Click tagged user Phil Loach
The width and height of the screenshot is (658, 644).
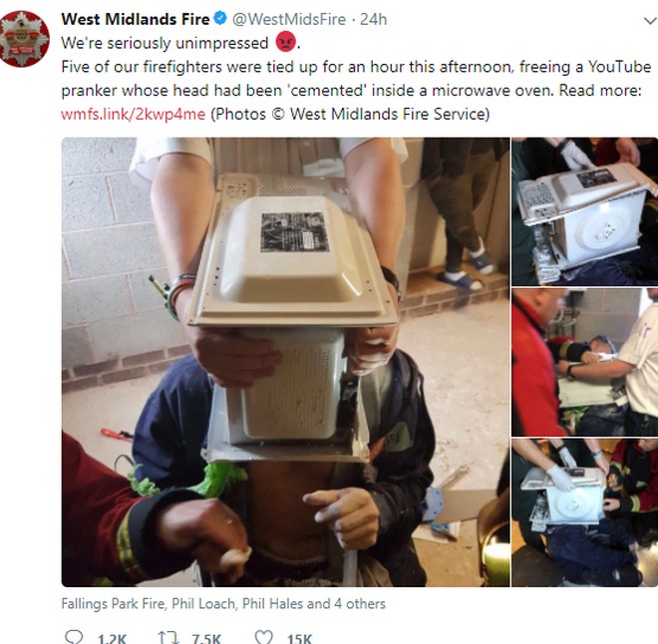point(203,604)
